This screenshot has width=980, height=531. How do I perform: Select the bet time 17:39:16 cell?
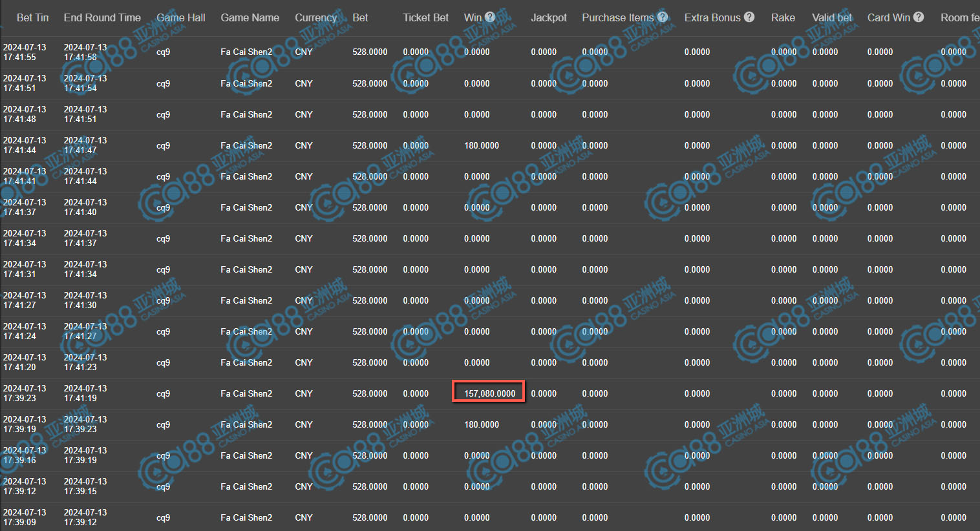coord(25,455)
